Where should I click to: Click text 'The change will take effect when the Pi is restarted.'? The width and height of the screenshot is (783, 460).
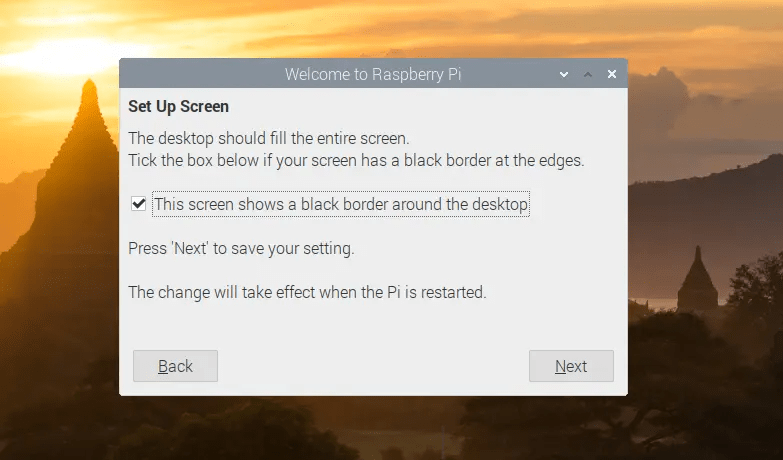tap(307, 292)
